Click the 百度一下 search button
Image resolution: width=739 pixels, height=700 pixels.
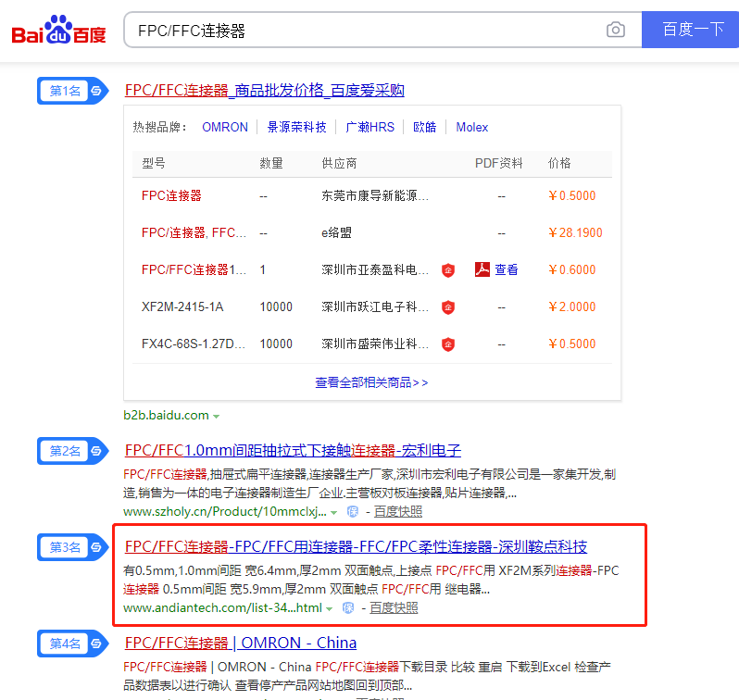(x=691, y=30)
